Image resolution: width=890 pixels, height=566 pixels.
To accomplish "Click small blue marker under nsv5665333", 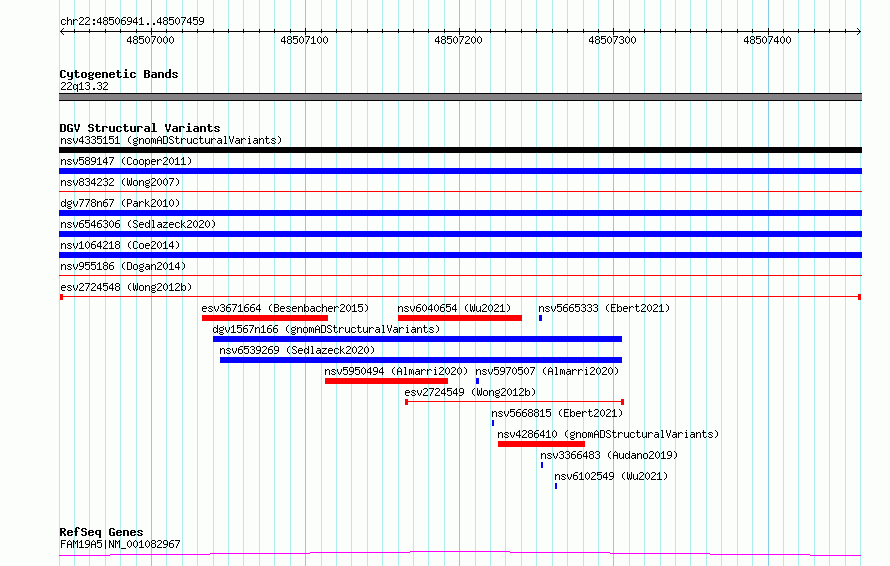I will (540, 318).
